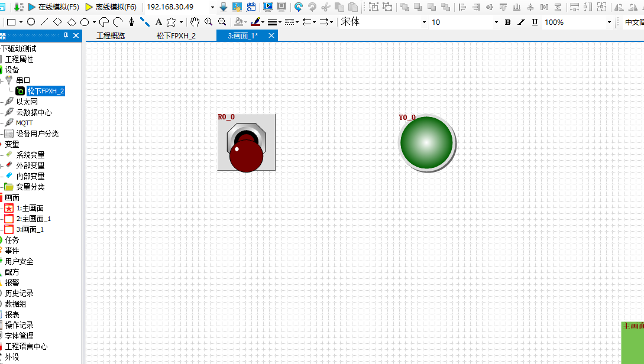
Task: Close the project tree panel
Action: click(x=76, y=35)
